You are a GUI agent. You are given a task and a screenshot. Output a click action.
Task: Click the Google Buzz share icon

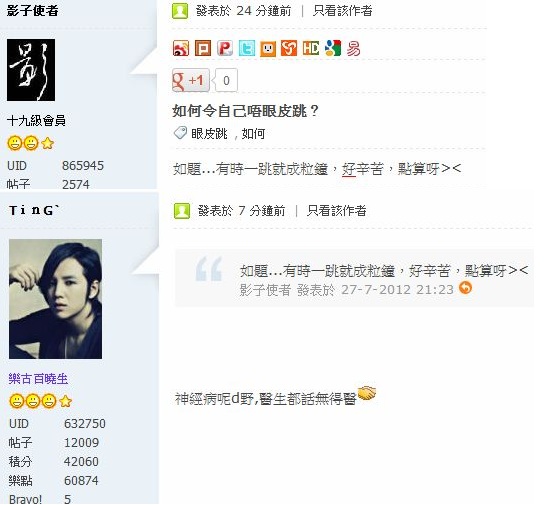click(333, 48)
